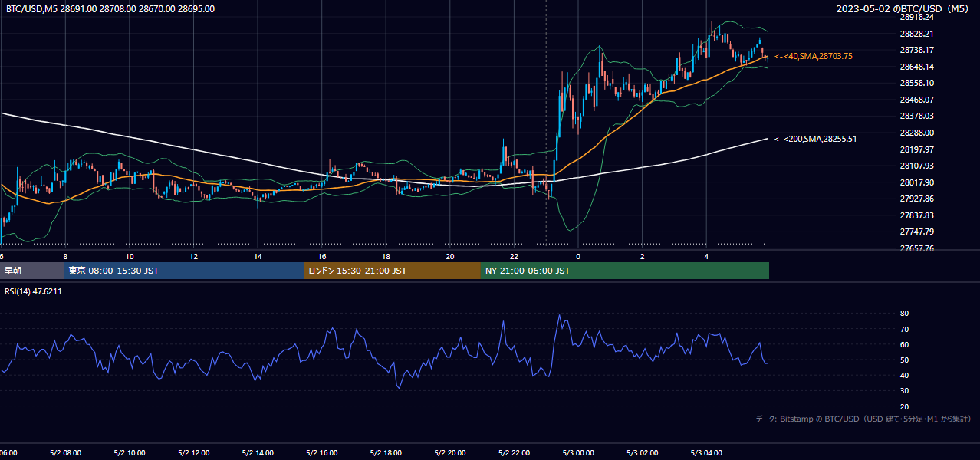Viewport: 980px width, 460px height.
Task: Click the BTC/USD,M5 OHLC header text
Action: (x=110, y=9)
